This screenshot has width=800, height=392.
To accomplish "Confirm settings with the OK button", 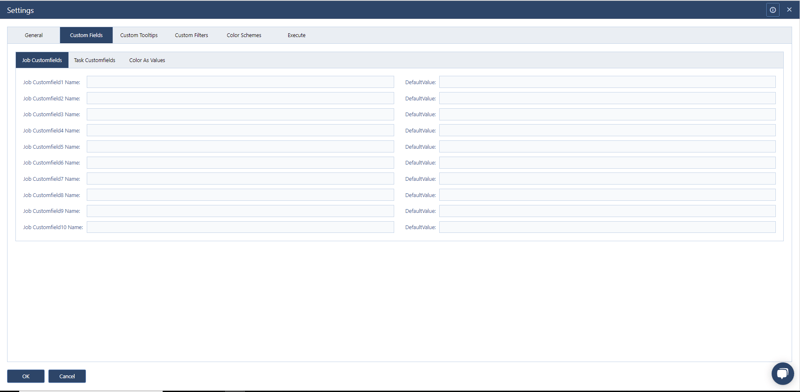I will (x=26, y=376).
